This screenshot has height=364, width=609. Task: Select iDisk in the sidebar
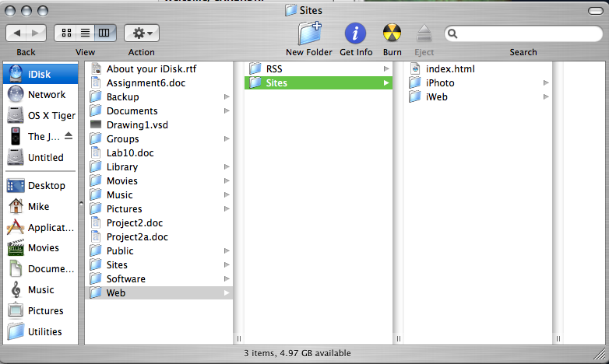40,74
